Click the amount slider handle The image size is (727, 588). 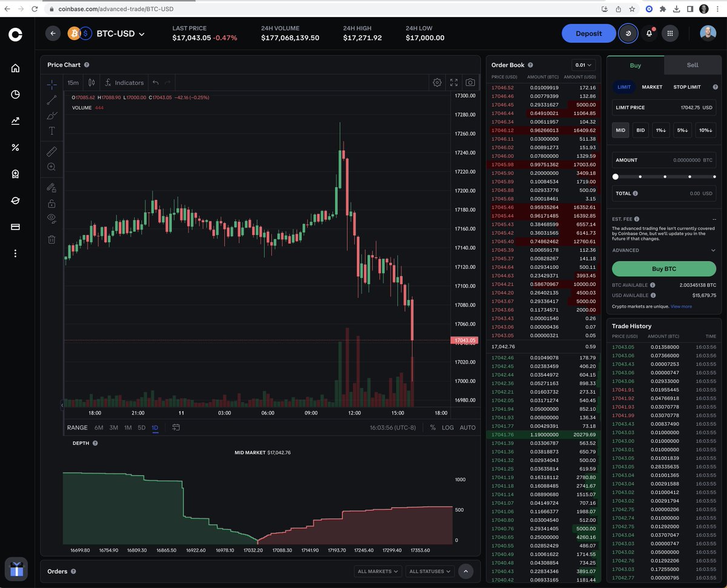pyautogui.click(x=616, y=177)
